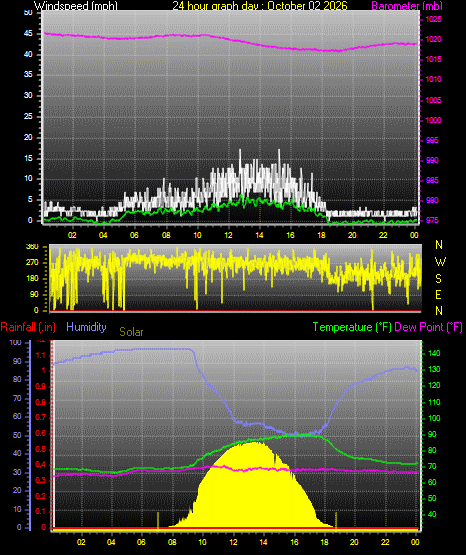Click the "Barometer (mb)" axis title
Image resolution: width=466 pixels, height=555 pixels.
coord(407,6)
